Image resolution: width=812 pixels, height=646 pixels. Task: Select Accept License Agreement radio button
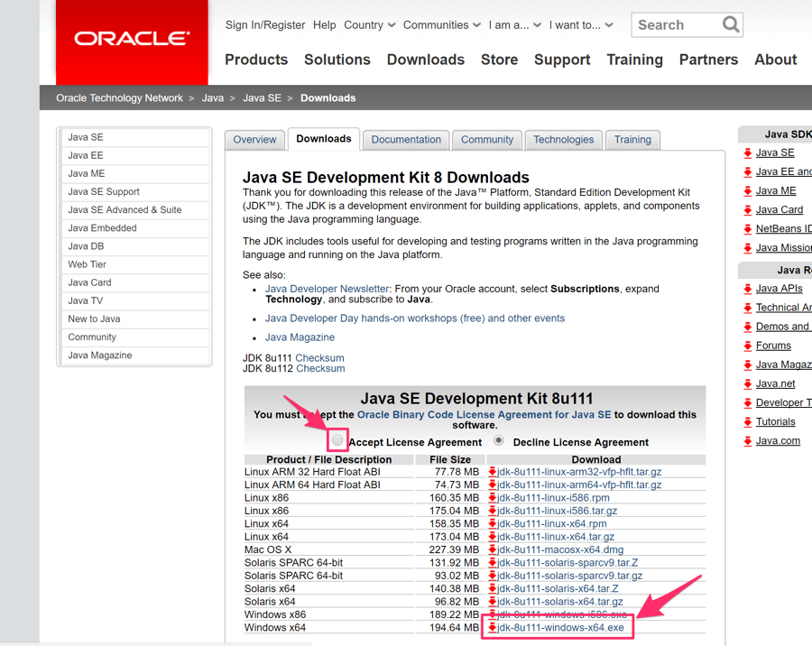337,440
